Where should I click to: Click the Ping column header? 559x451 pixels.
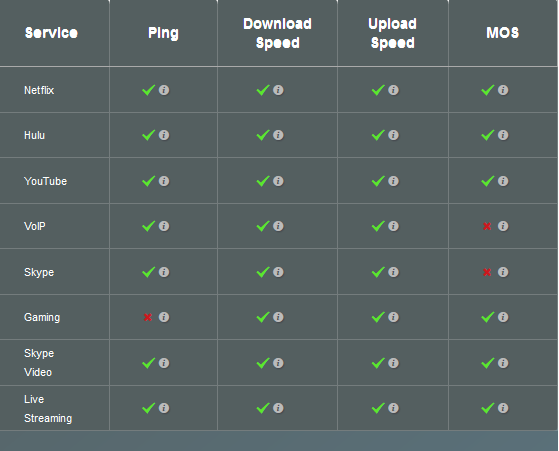163,34
